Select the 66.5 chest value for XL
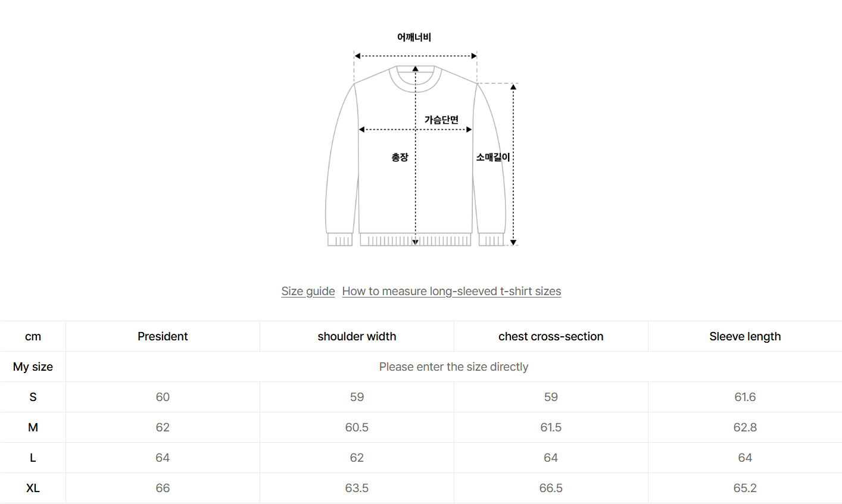Image resolution: width=842 pixels, height=504 pixels. tap(551, 488)
